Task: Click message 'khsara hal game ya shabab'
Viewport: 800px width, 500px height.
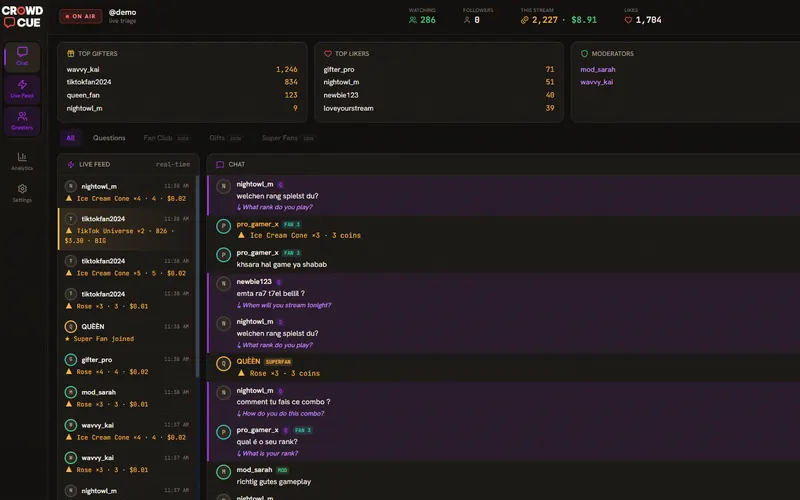Action: click(282, 264)
